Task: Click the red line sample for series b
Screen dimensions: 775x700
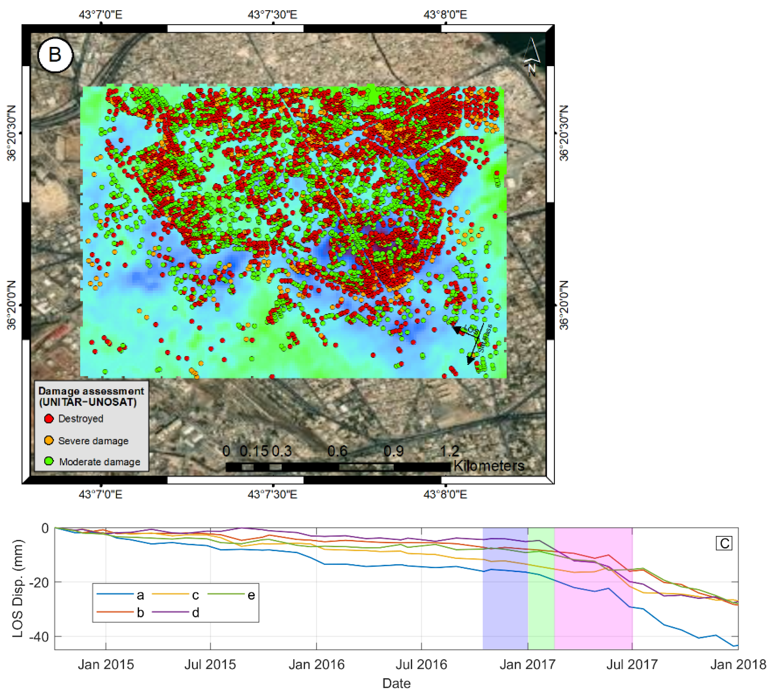Action: 114,612
